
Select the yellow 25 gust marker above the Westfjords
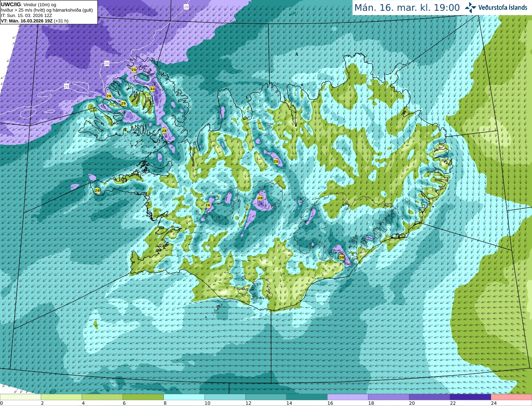coord(134,70)
